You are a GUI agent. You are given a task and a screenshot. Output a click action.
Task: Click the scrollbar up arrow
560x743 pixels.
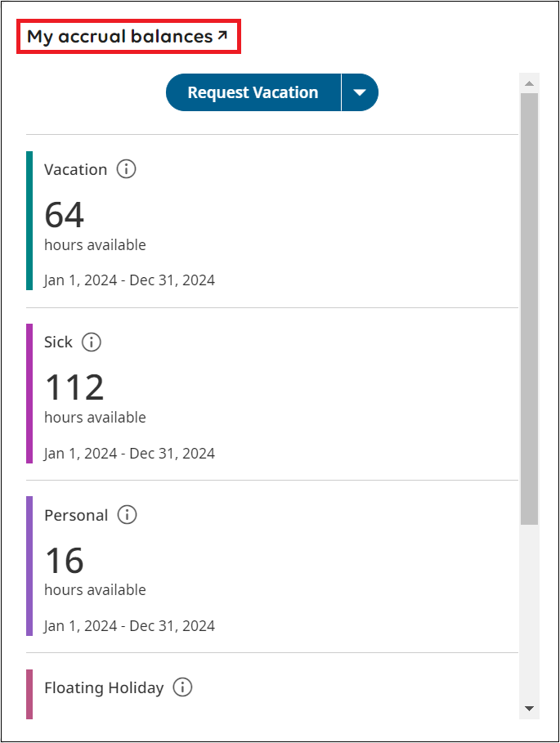tap(529, 83)
